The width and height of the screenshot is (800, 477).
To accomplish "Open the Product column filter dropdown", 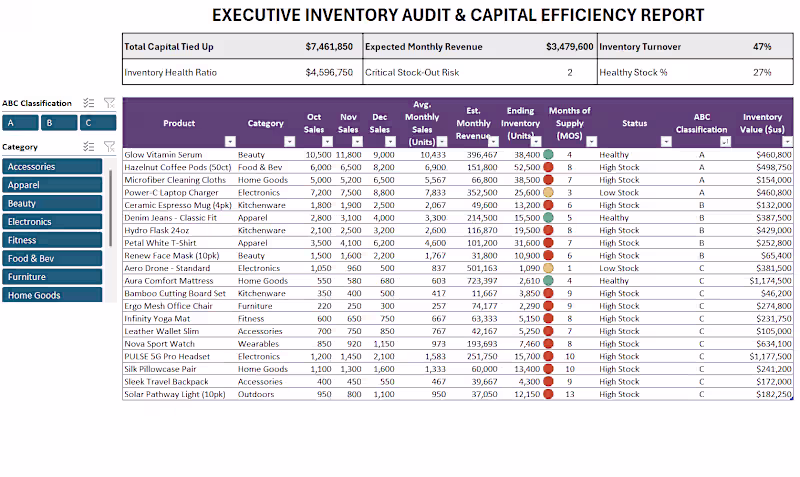I will (229, 142).
